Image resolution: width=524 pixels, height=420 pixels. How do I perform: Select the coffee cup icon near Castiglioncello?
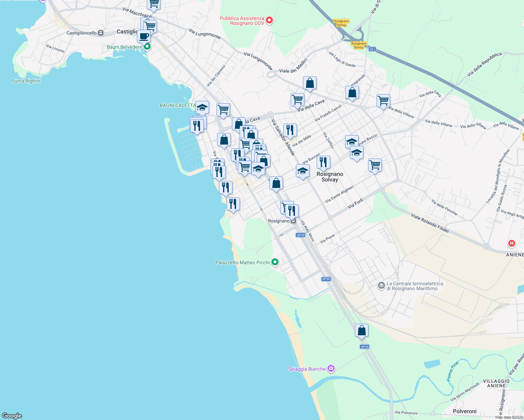point(143,36)
